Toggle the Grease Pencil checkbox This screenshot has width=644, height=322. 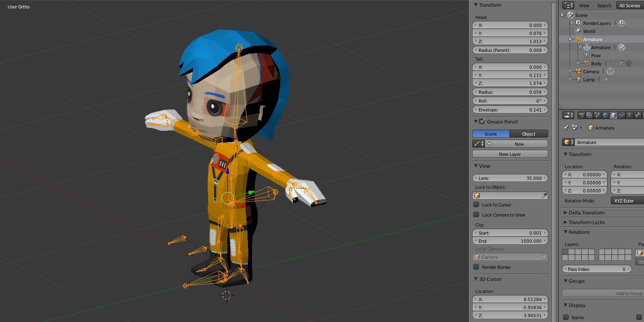[x=482, y=121]
